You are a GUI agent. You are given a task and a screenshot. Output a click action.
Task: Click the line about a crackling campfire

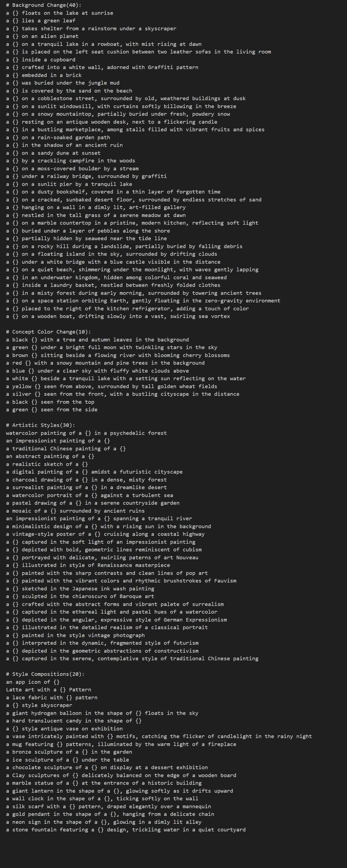pos(70,161)
